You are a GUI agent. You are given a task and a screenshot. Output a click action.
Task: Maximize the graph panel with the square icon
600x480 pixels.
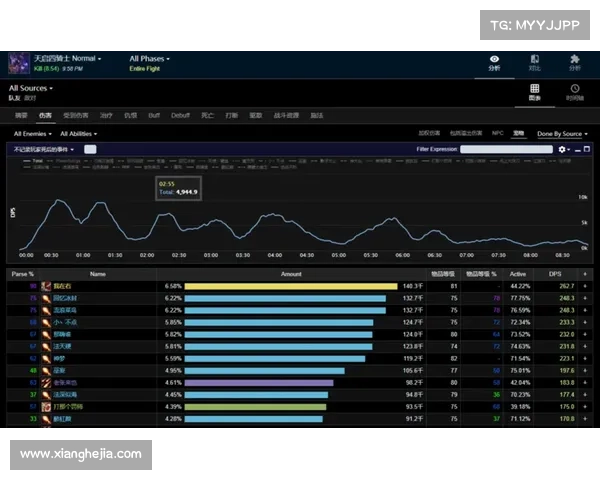[x=587, y=149]
